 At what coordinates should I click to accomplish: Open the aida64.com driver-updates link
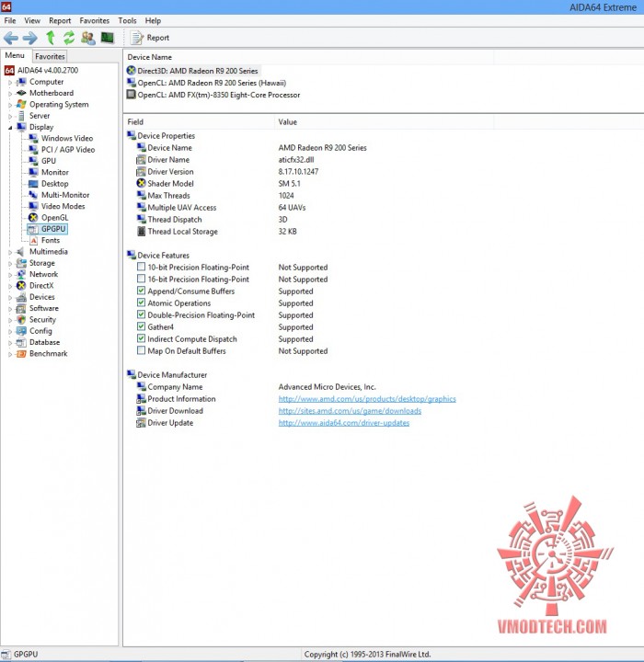tap(344, 423)
